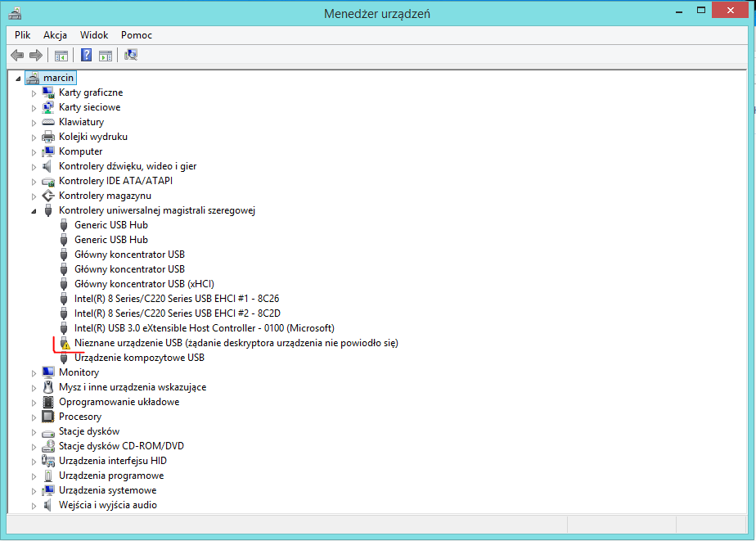The width and height of the screenshot is (756, 541).
Task: Click the speaker icon for Kontrolery dźwięku
Action: (47, 166)
